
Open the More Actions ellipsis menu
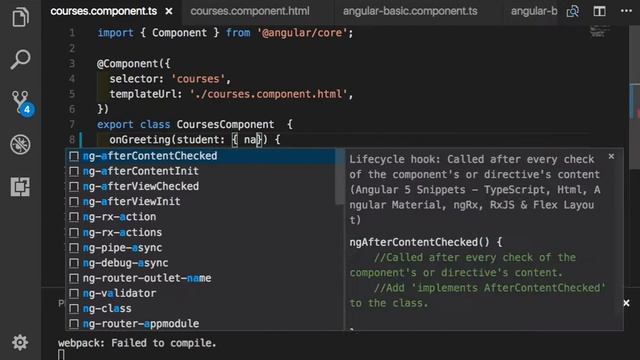(x=626, y=11)
